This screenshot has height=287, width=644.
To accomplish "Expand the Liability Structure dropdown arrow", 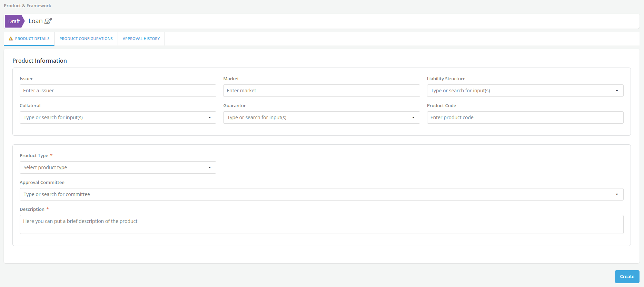I will pyautogui.click(x=617, y=91).
